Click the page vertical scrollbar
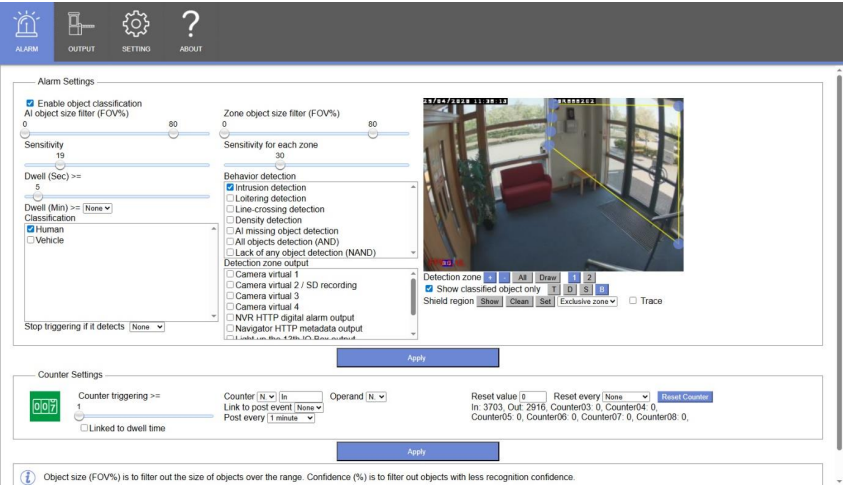The image size is (846, 486). coord(839,262)
